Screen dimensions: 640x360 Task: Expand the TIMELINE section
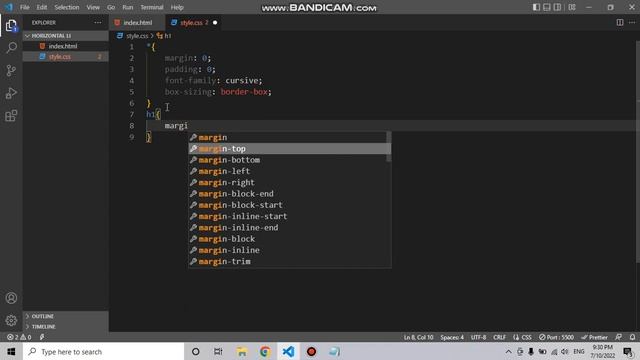pyautogui.click(x=65, y=327)
